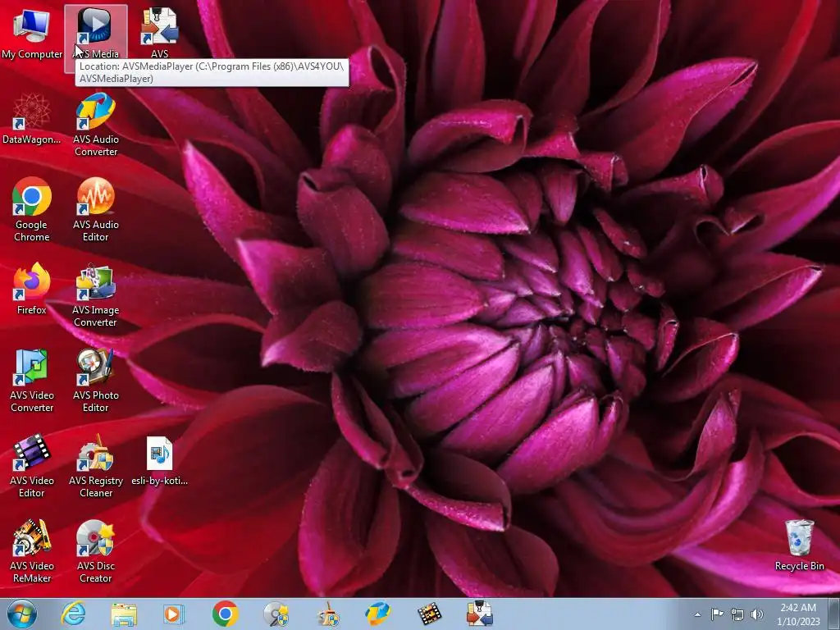Select the Google Chrome desktop shortcut

click(x=32, y=210)
